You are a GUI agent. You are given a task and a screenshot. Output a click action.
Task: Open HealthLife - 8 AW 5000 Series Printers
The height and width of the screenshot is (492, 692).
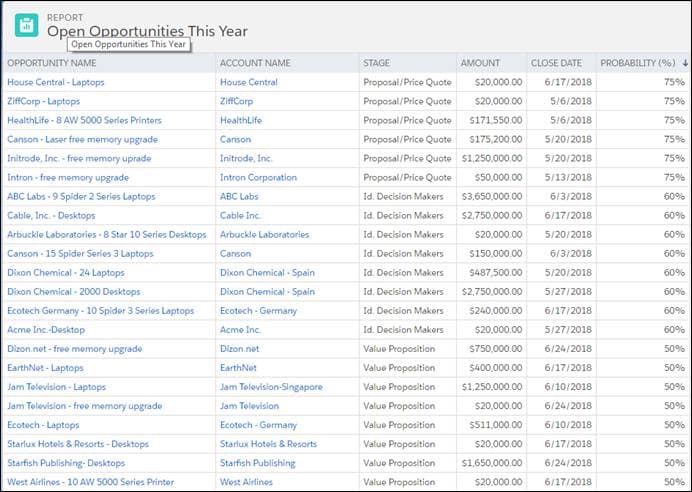click(x=84, y=120)
